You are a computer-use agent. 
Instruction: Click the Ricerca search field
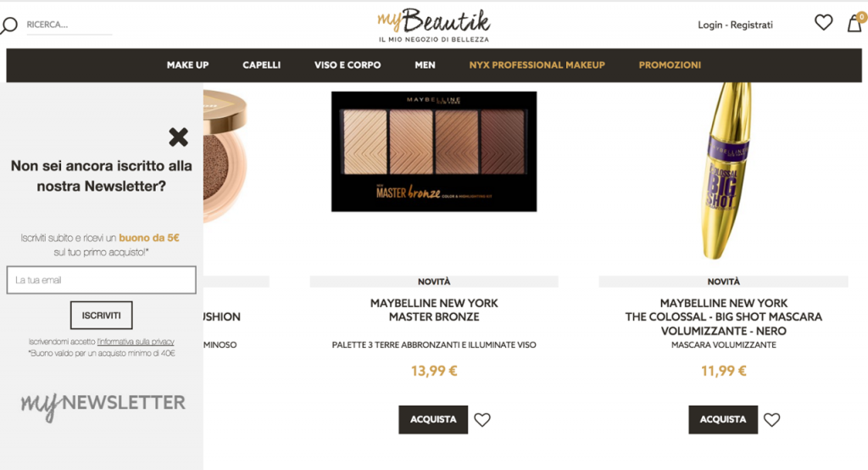pyautogui.click(x=70, y=25)
